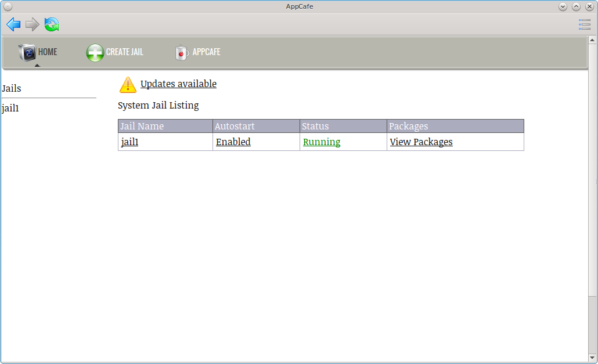Select jail1 in the Jails sidebar
598x364 pixels.
tap(10, 108)
